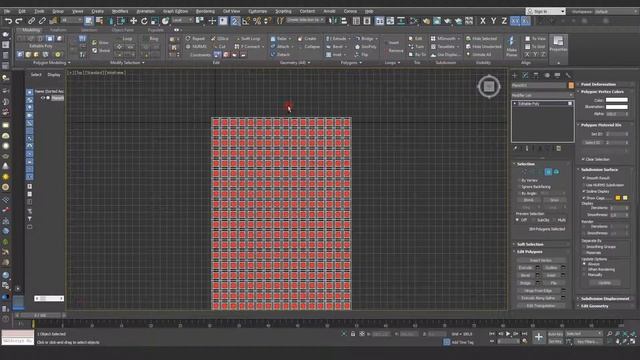Open the Hierarchy command panel tab

536,76
